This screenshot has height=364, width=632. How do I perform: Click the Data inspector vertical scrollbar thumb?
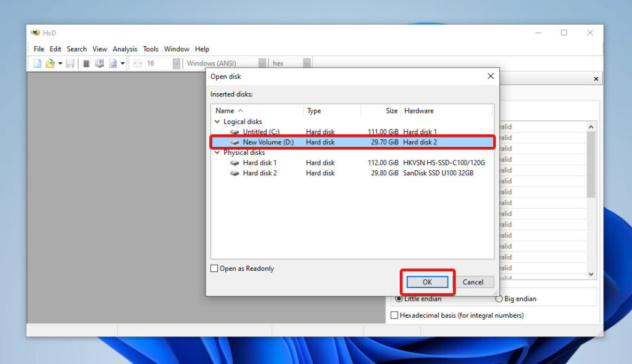pos(591,165)
